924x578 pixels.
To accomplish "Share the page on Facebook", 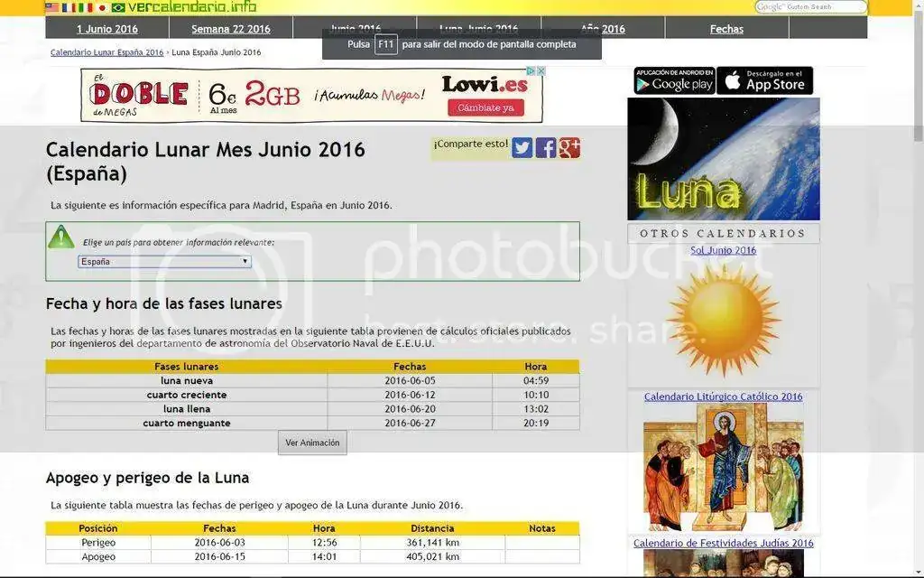I will pos(546,148).
